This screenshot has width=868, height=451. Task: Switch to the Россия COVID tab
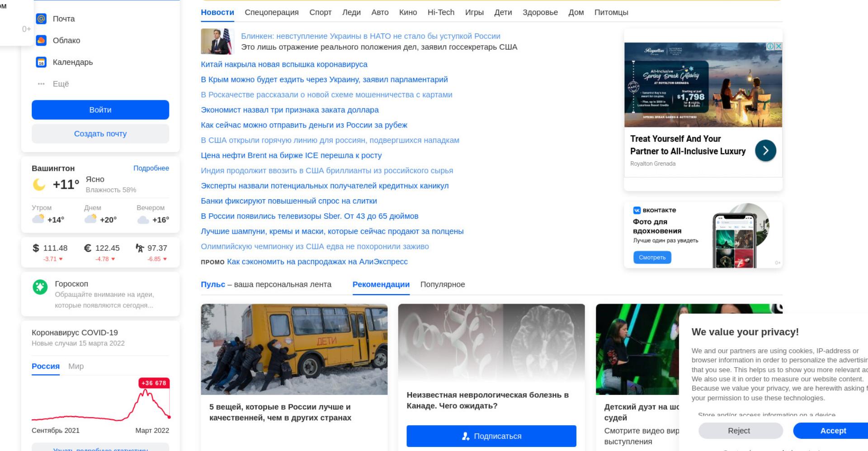click(x=46, y=366)
